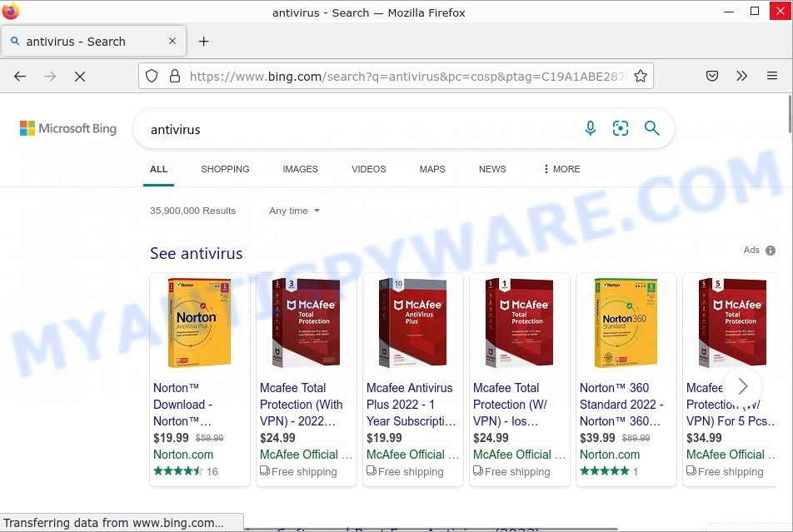Click the 5-star rating with 1 review
The width and height of the screenshot is (793, 532).
(x=609, y=471)
